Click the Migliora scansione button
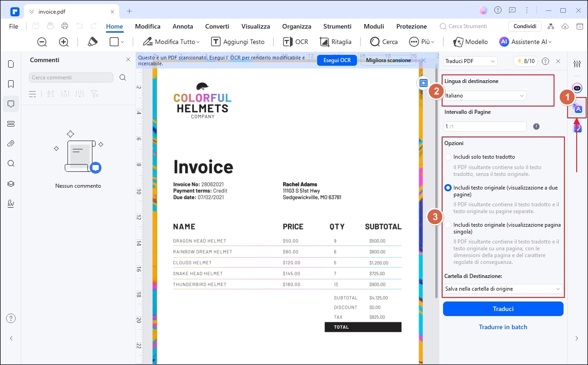588x365 pixels. coord(389,60)
